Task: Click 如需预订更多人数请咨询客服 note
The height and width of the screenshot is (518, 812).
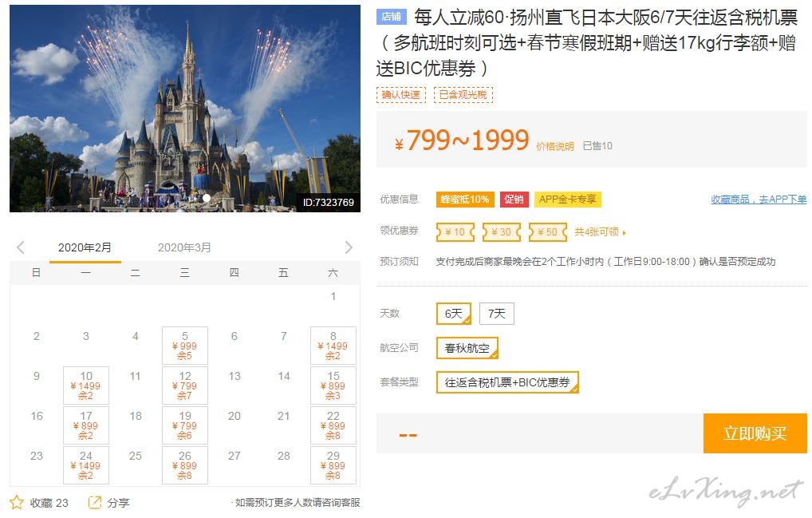Action: (x=296, y=503)
